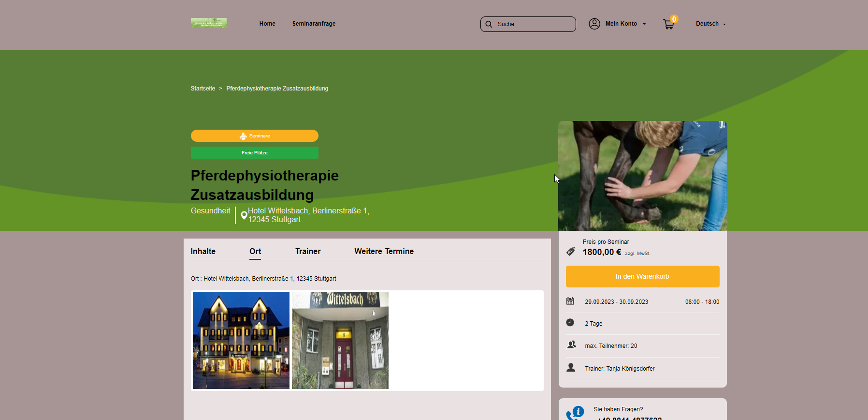868x420 pixels.
Task: Click the user account avatar icon
Action: [x=594, y=24]
